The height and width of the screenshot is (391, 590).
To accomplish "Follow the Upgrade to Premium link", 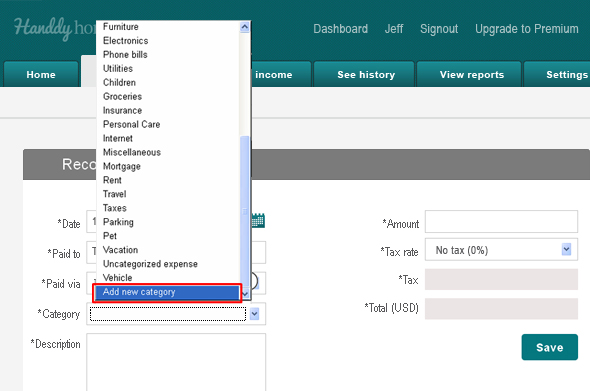I will [526, 29].
